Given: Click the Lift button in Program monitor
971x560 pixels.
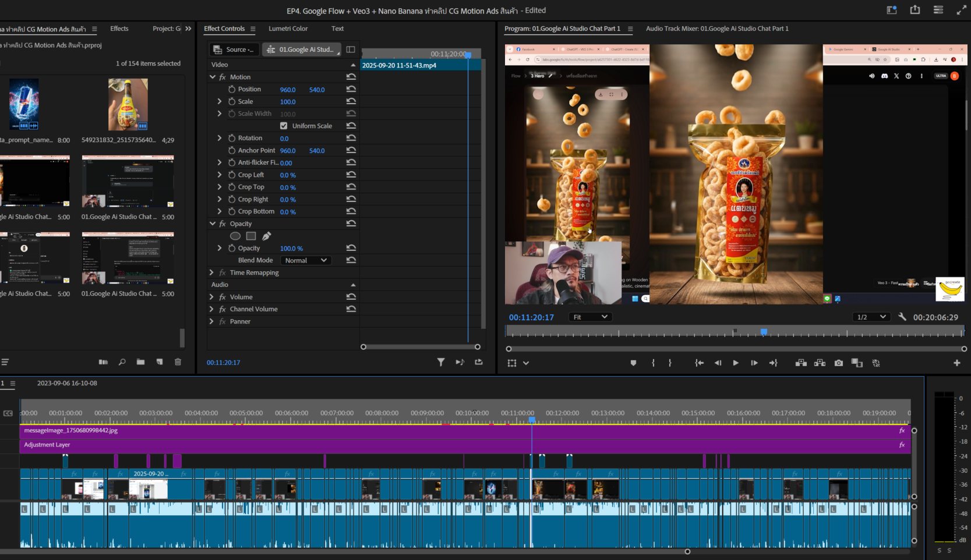Looking at the screenshot, I should click(801, 363).
